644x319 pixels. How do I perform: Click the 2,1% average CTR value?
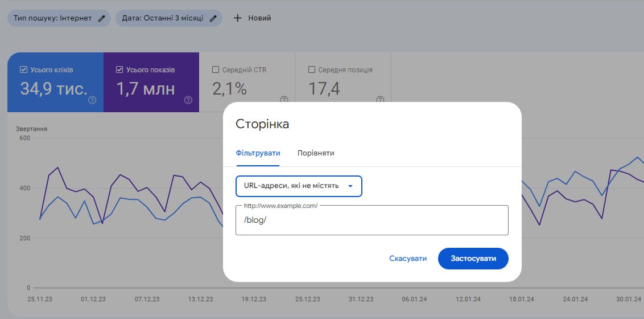[229, 89]
